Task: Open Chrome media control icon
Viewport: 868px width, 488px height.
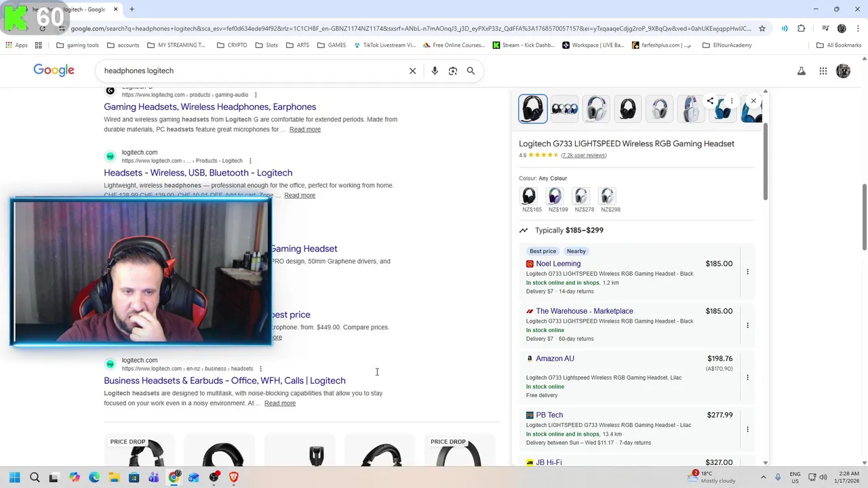Action: [x=825, y=28]
